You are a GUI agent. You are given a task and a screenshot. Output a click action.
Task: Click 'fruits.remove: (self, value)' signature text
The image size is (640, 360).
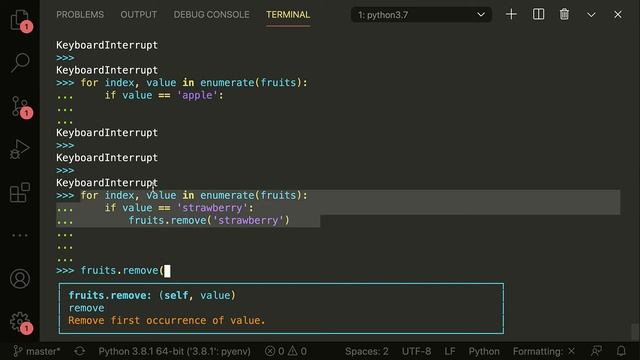coord(152,296)
